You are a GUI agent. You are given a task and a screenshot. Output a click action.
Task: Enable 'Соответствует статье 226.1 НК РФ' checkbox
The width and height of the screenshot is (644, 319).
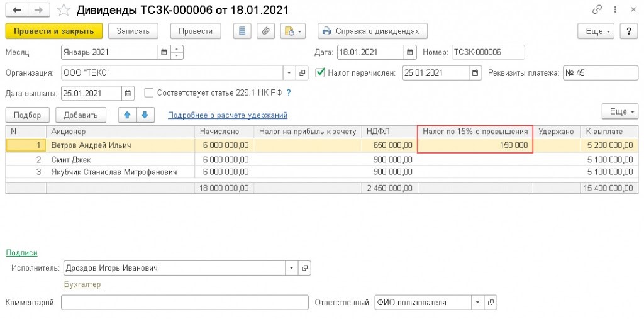pyautogui.click(x=149, y=94)
